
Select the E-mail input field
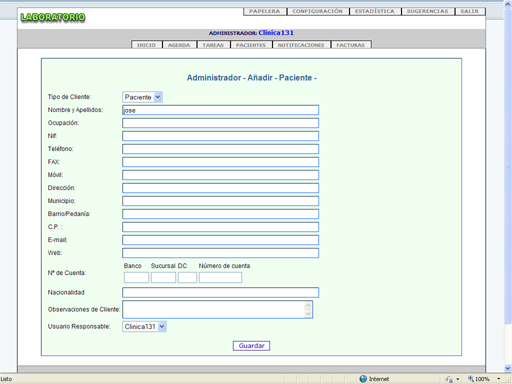(220, 240)
